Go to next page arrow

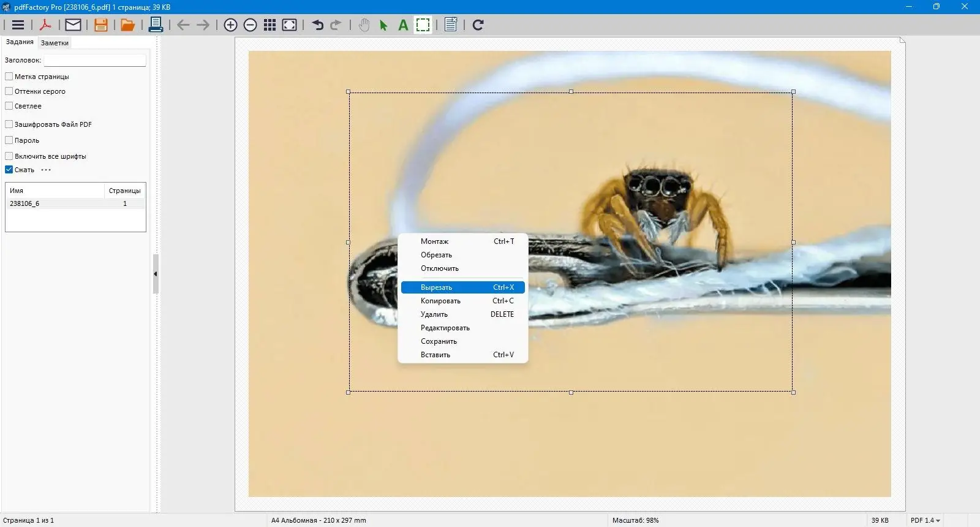(203, 25)
